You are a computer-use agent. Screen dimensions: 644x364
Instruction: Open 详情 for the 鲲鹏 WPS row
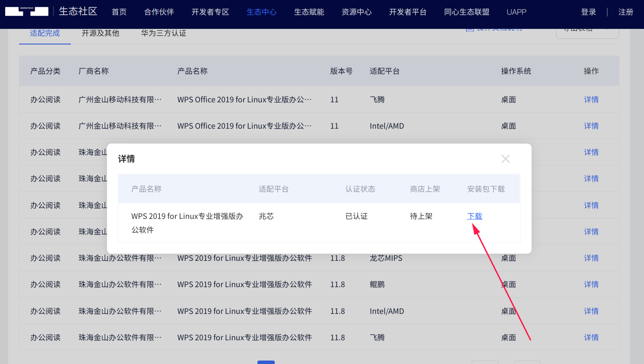[x=591, y=284]
